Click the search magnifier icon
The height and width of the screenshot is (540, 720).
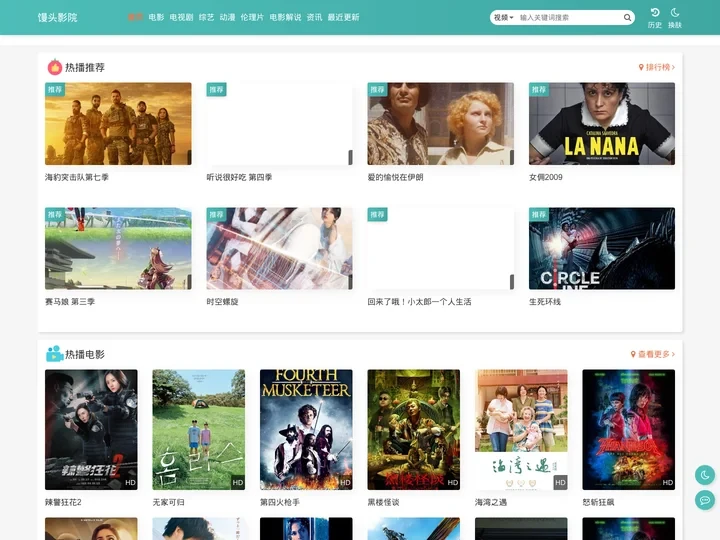pos(627,17)
